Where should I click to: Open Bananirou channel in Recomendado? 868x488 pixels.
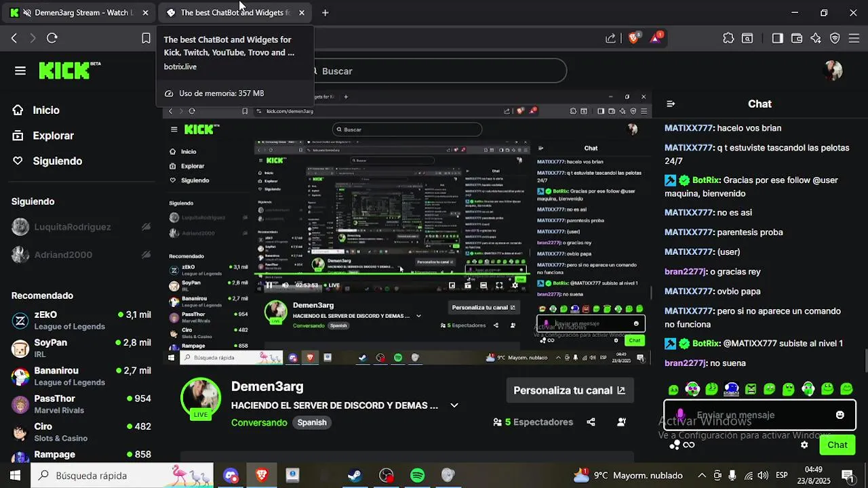point(81,376)
